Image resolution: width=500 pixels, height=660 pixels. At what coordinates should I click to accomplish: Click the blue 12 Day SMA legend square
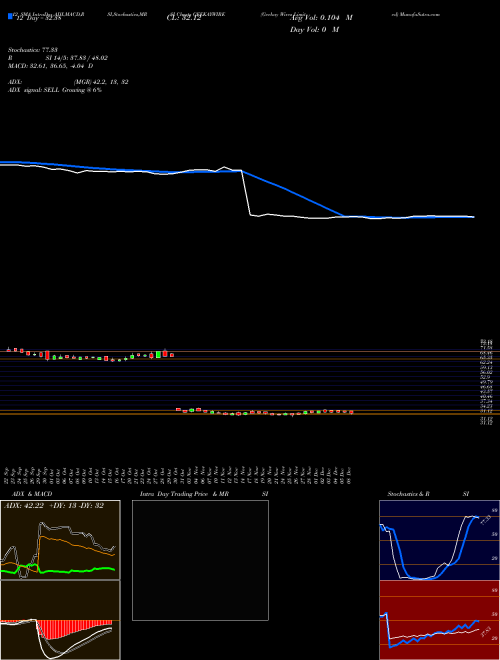click(x=10, y=16)
